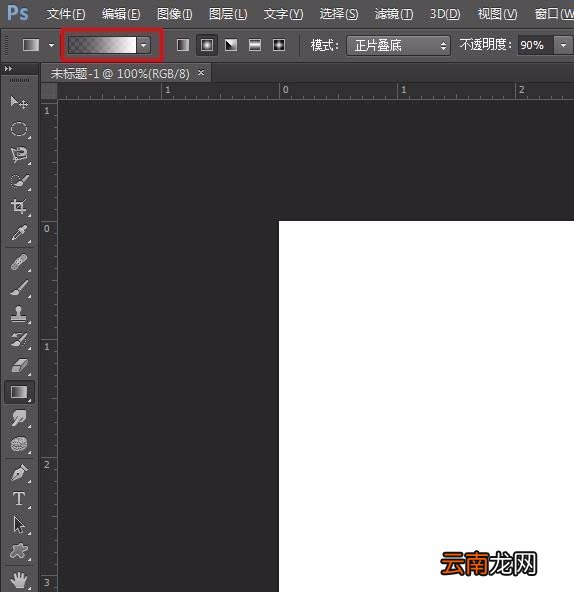Viewport: 574px width, 592px height.
Task: Open the 文字(Y) menu
Action: [x=283, y=14]
